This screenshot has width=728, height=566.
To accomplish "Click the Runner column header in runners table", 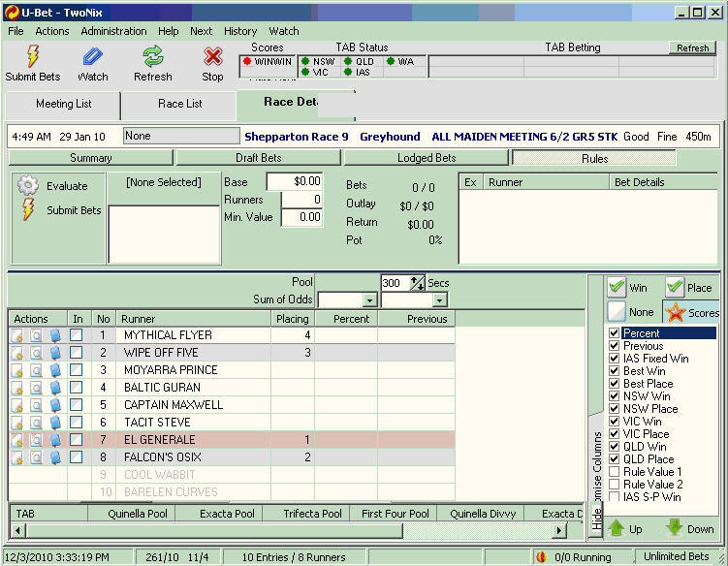I will [x=193, y=319].
